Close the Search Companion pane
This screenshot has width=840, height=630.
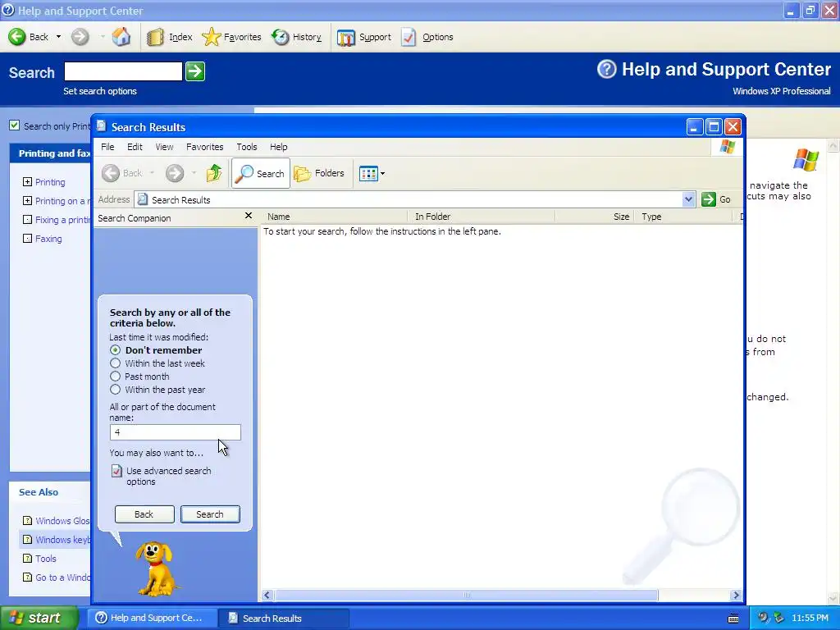[x=248, y=216]
